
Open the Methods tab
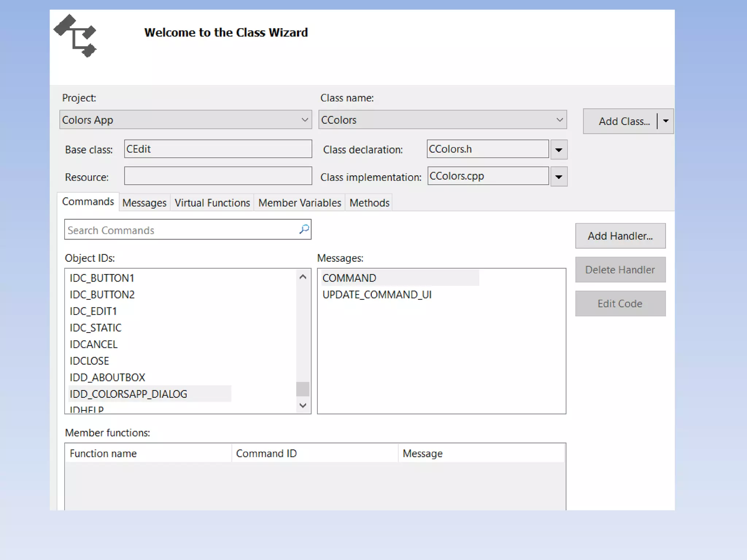369,203
